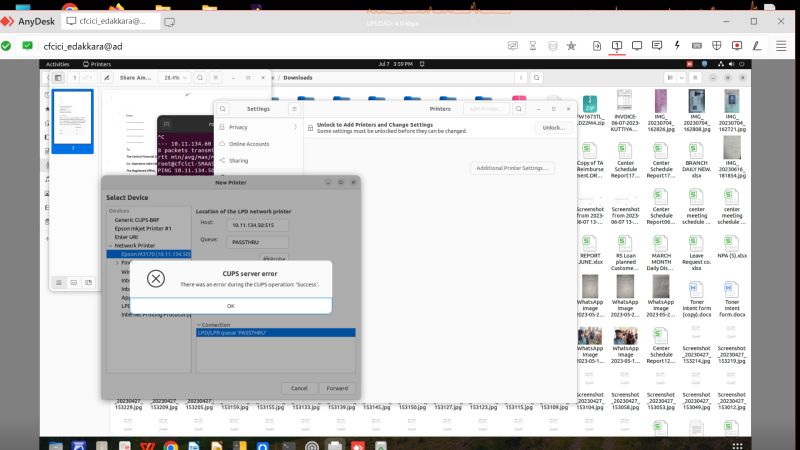This screenshot has width=800, height=450.
Task: Open AnyDesk display settings monitor icon
Action: click(x=637, y=46)
